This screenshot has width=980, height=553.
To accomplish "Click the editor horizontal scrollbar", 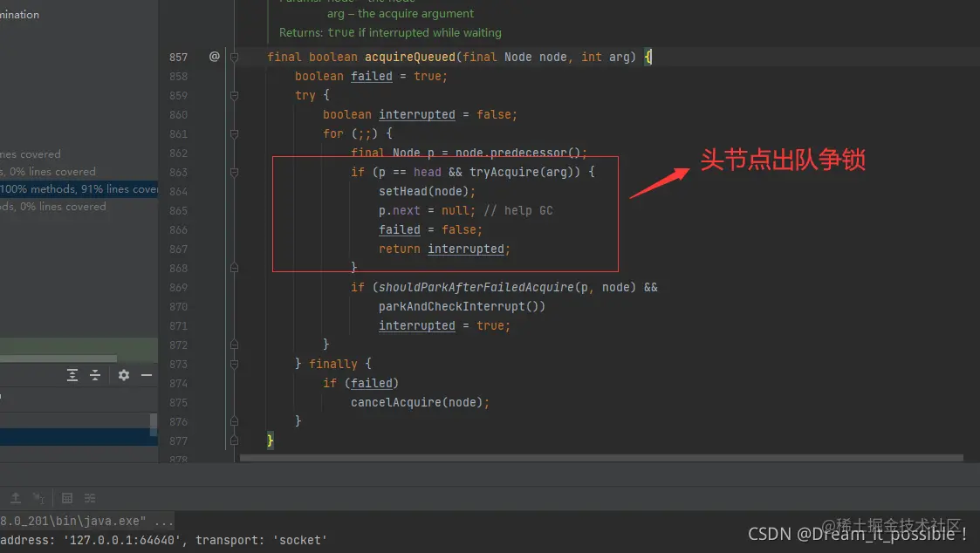I will pyautogui.click(x=601, y=458).
